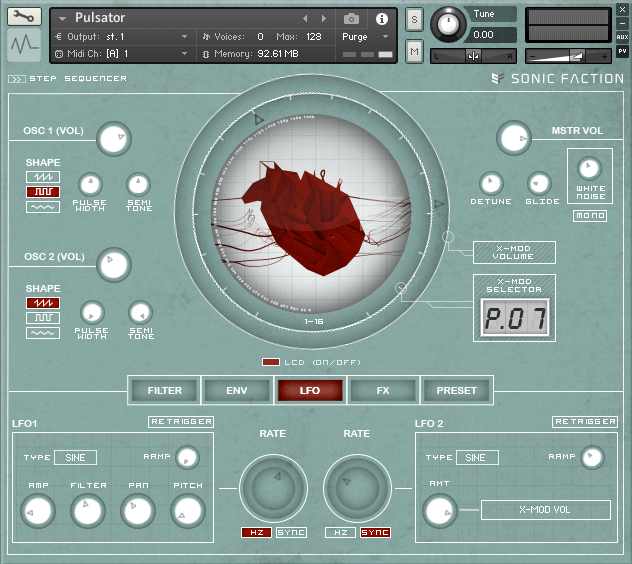Set LFO 2 rate to SYNC

tap(375, 533)
